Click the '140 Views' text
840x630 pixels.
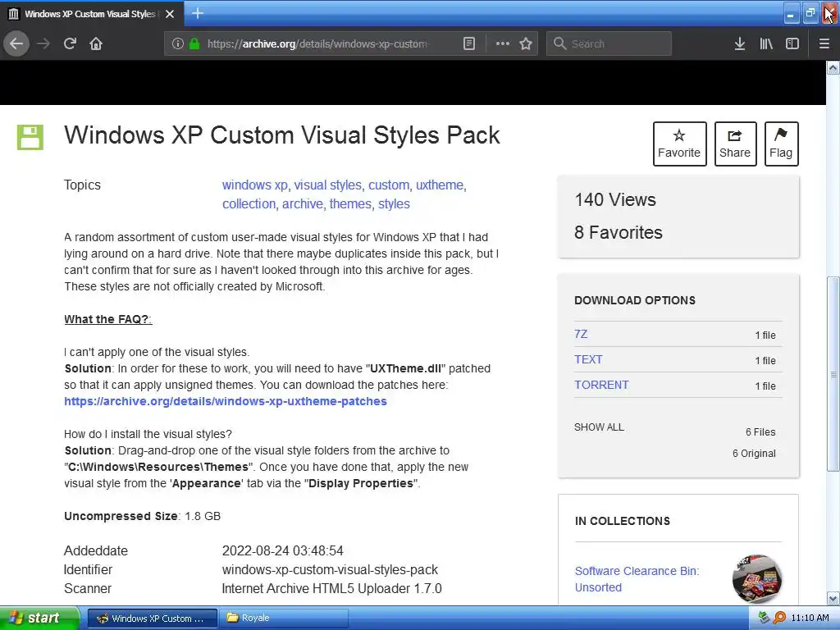[615, 200]
